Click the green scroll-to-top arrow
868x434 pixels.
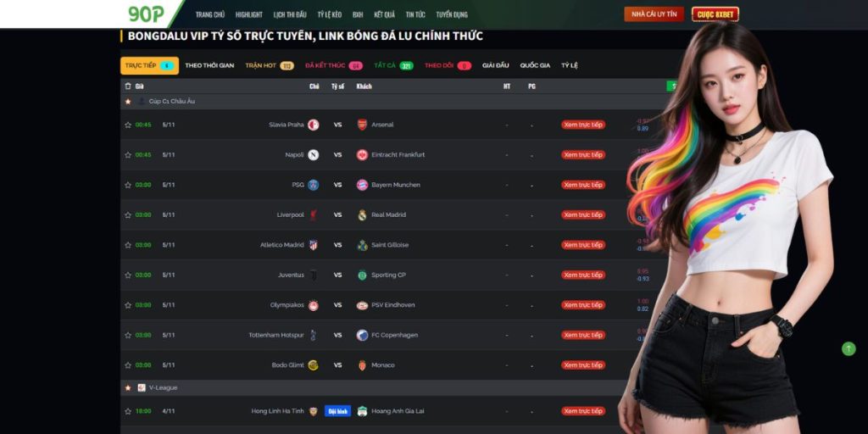click(x=849, y=348)
